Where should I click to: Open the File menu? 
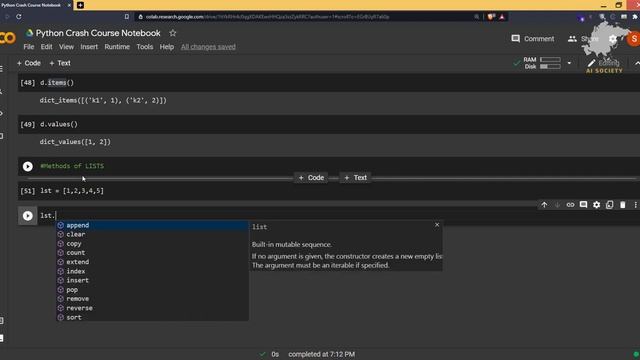pos(29,47)
